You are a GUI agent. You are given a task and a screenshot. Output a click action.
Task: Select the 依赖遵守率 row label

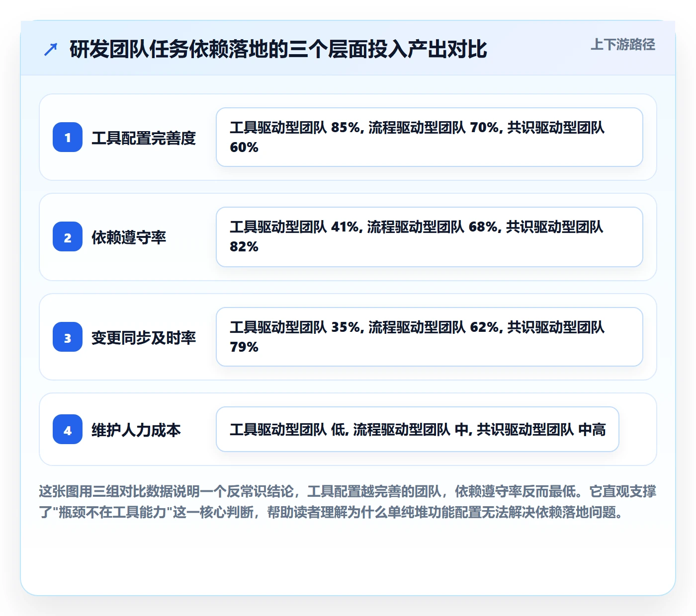pyautogui.click(x=129, y=237)
